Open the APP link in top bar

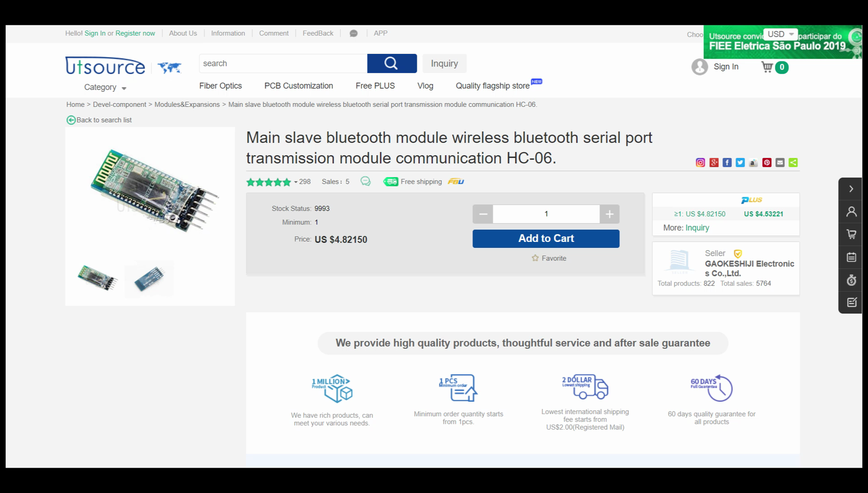(x=381, y=33)
